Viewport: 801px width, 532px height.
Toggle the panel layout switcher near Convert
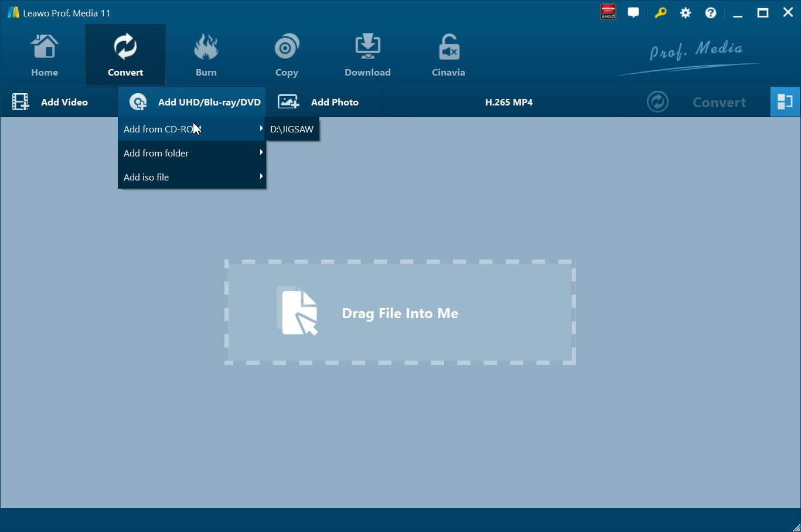coord(785,101)
